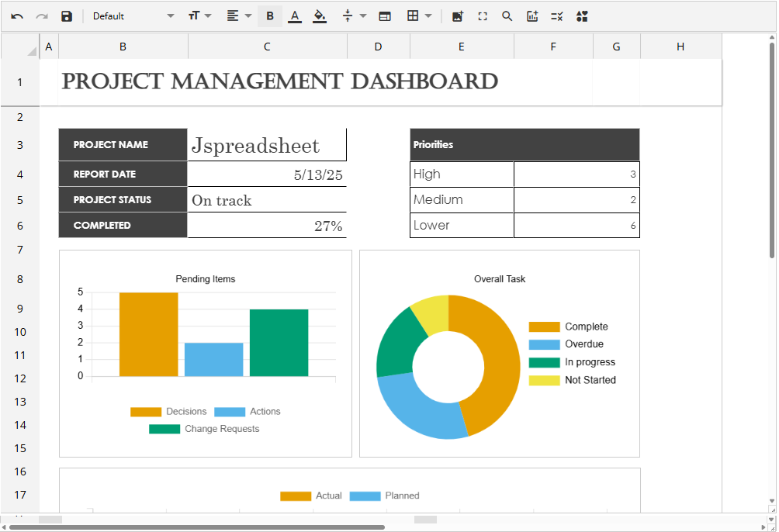The height and width of the screenshot is (532, 779).
Task: Open the Default font dropdown
Action: pyautogui.click(x=133, y=16)
